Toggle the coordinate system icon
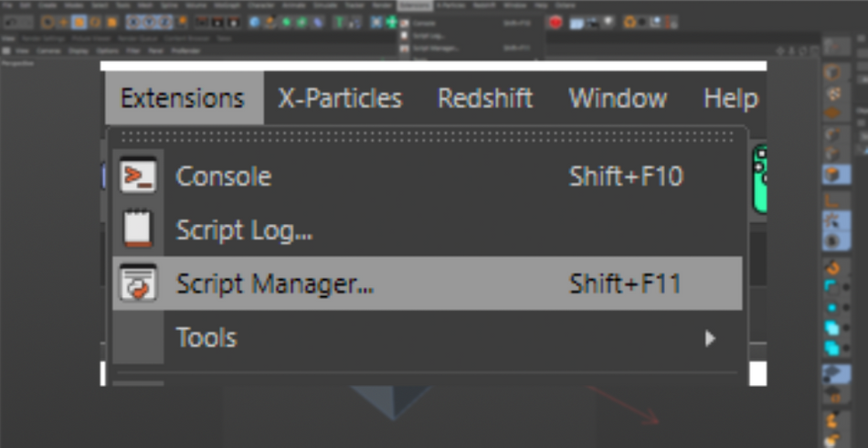This screenshot has height=448, width=868. click(x=182, y=22)
